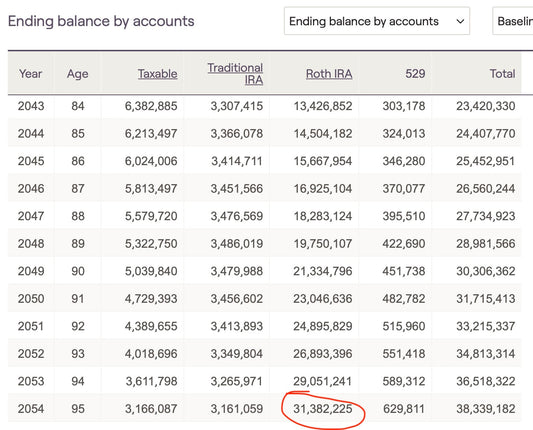Screen dimensions: 533x430
Task: Click the Age column header
Action: [x=78, y=74]
